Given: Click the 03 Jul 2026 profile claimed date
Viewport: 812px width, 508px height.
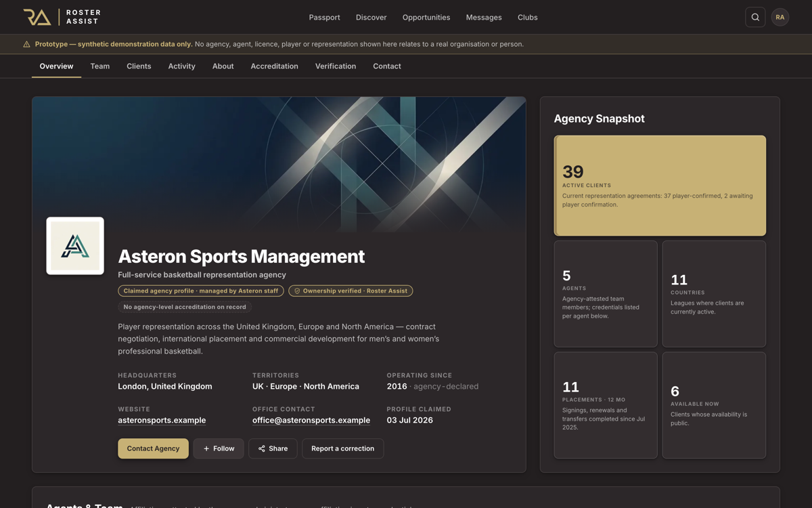Looking at the screenshot, I should 410,420.
